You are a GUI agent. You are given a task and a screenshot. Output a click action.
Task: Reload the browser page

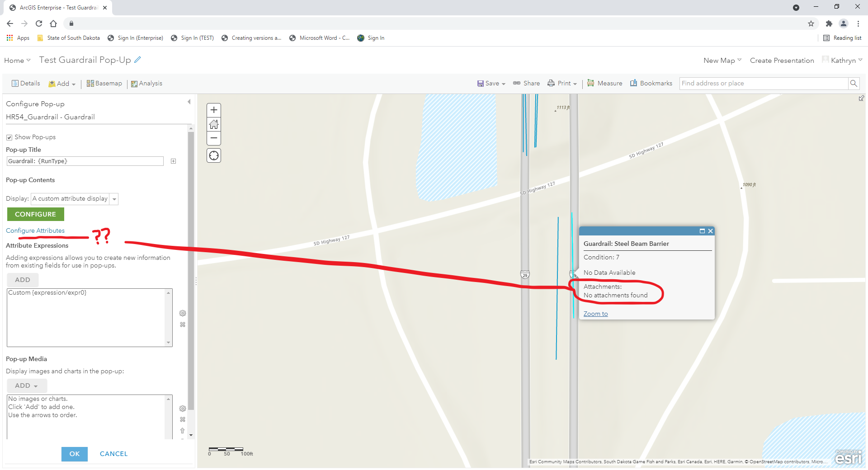39,23
